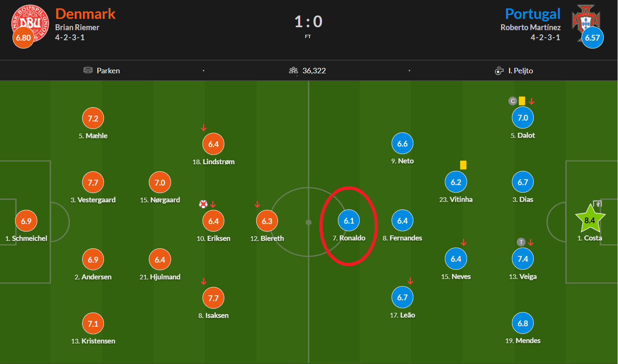618x364 pixels.
Task: Click Portugal's 6.57 team rating badge
Action: click(592, 38)
